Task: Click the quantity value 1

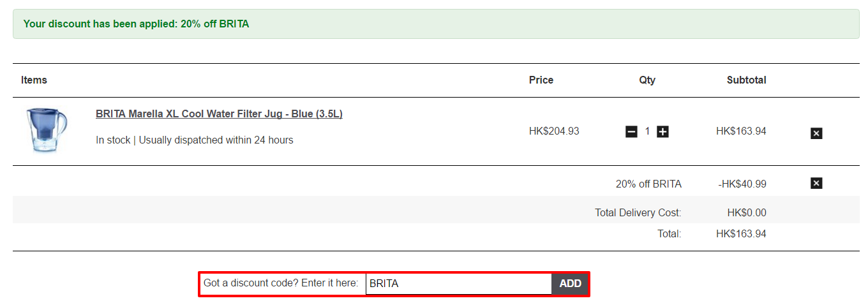Action: click(647, 131)
